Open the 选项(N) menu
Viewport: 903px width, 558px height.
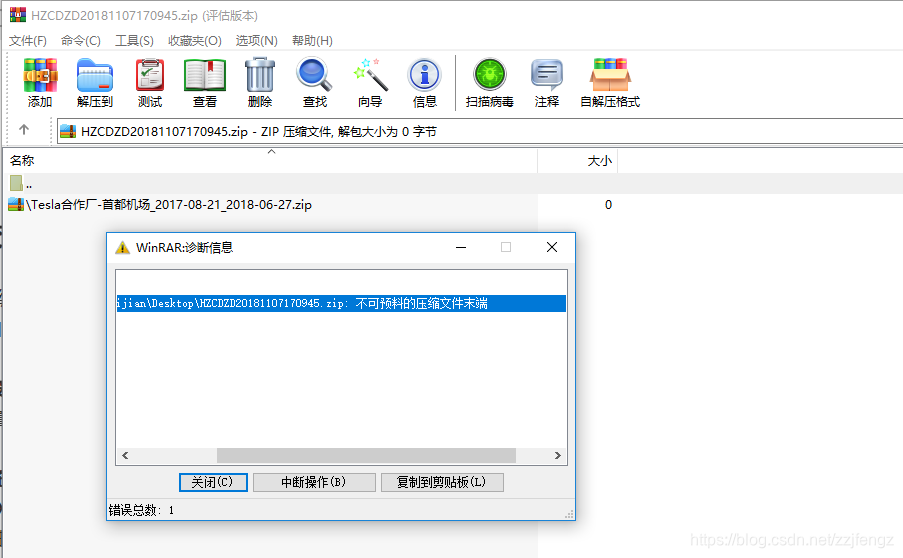(256, 40)
